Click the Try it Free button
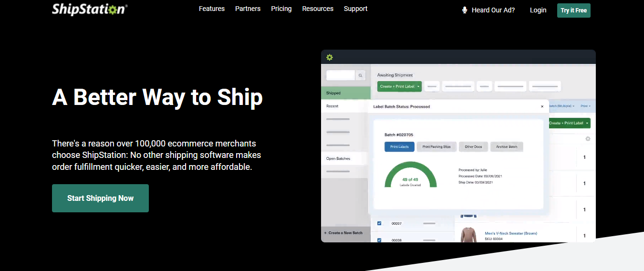This screenshot has height=271, width=644. point(574,10)
